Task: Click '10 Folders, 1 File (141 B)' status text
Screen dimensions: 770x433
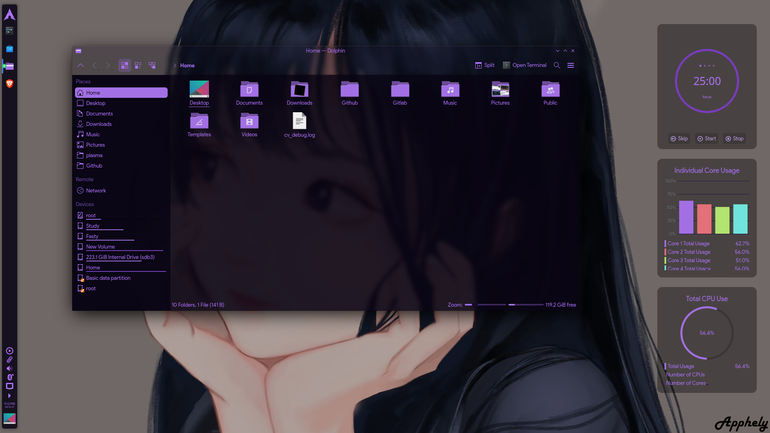Action: (x=198, y=305)
